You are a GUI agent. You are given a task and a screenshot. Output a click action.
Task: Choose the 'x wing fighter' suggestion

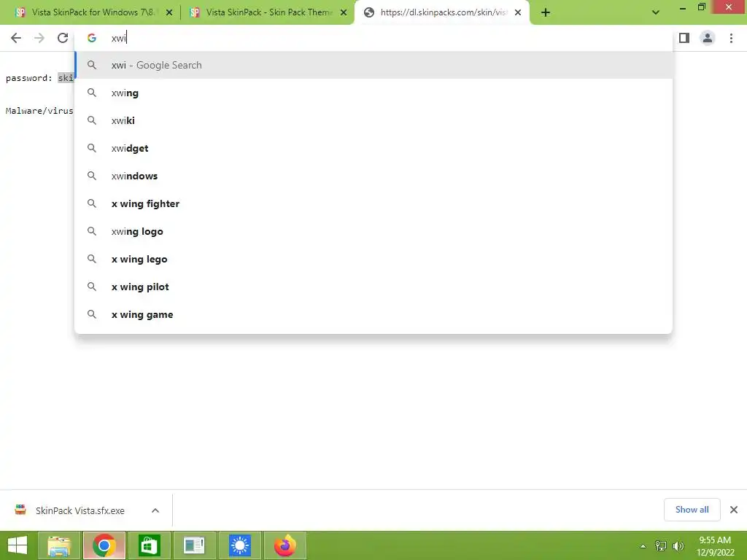tap(373, 204)
